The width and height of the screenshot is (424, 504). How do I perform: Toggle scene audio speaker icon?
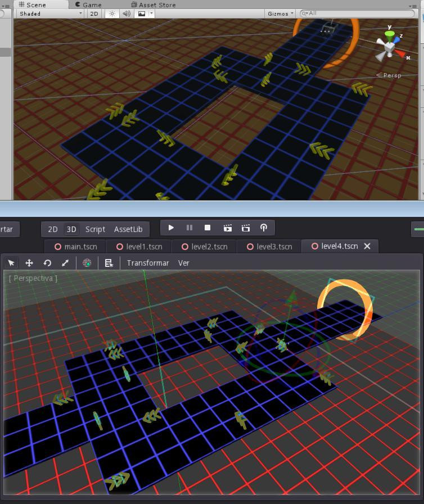point(127,13)
